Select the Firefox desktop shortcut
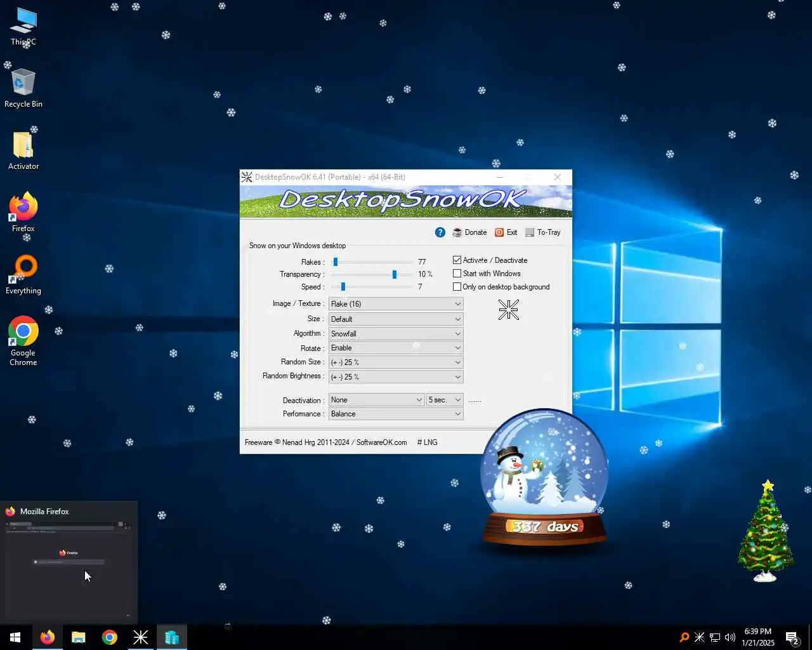The width and height of the screenshot is (812, 650). click(23, 213)
